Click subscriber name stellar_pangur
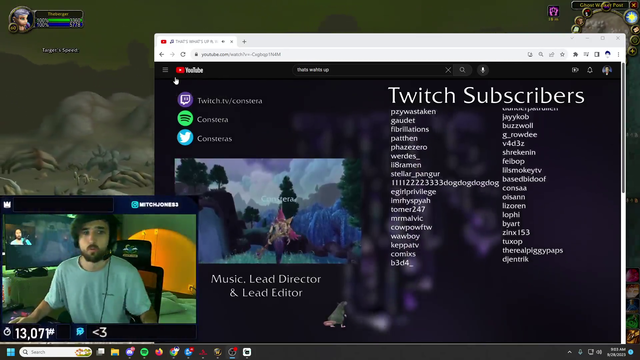The width and height of the screenshot is (640, 360). (415, 174)
